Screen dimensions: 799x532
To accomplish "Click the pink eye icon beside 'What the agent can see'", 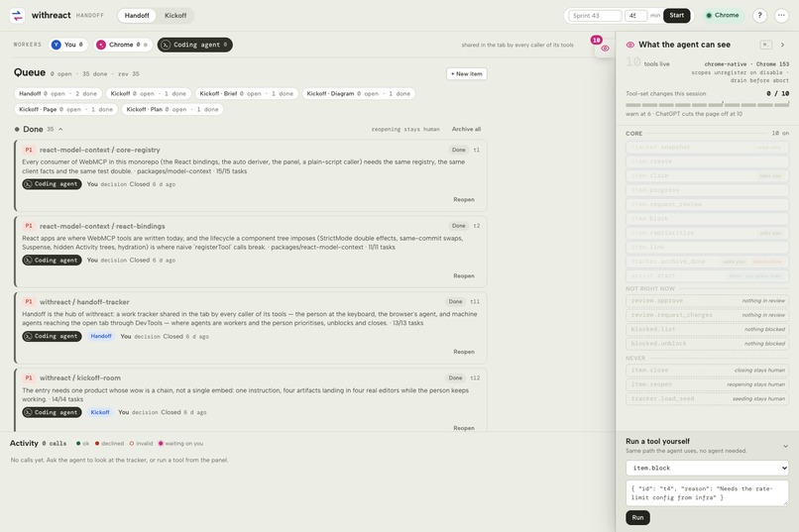I will pyautogui.click(x=630, y=45).
